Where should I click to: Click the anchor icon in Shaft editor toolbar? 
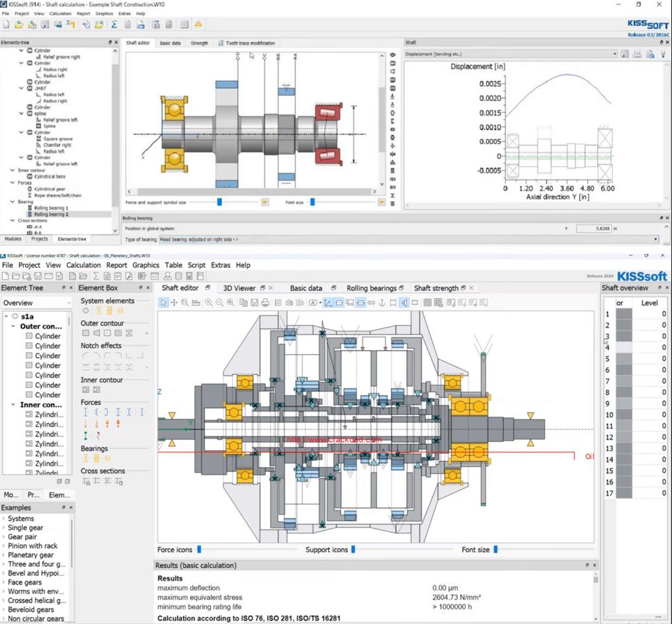click(x=382, y=302)
